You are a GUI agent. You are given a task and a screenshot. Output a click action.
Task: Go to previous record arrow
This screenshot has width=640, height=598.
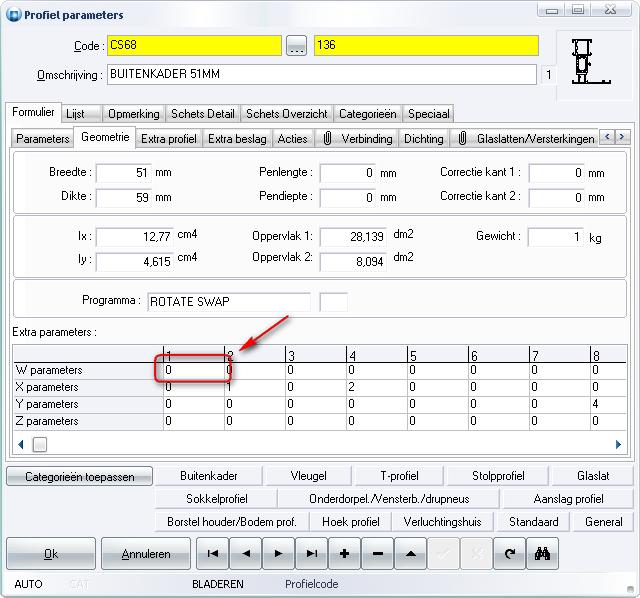(x=246, y=554)
